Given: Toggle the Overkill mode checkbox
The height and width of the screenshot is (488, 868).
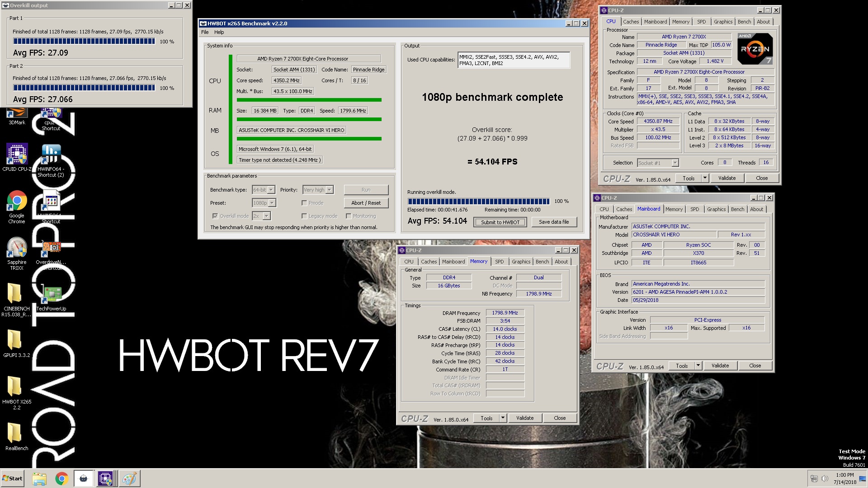Looking at the screenshot, I should (x=215, y=216).
